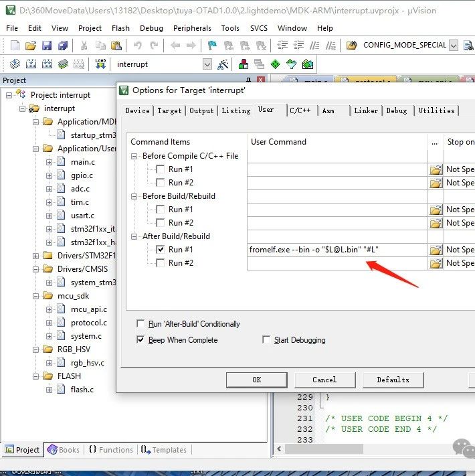Uncheck After Build/Rebuild Run #1 checkbox
The width and height of the screenshot is (475, 476).
pyautogui.click(x=160, y=250)
